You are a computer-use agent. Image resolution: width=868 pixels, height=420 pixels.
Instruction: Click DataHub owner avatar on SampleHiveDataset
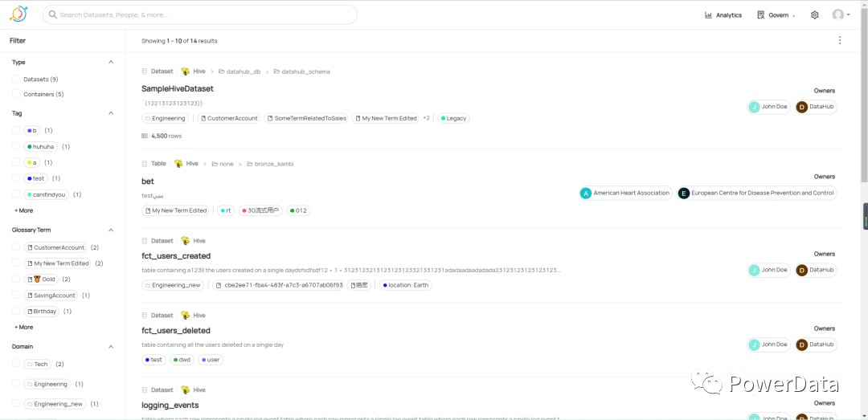click(801, 107)
